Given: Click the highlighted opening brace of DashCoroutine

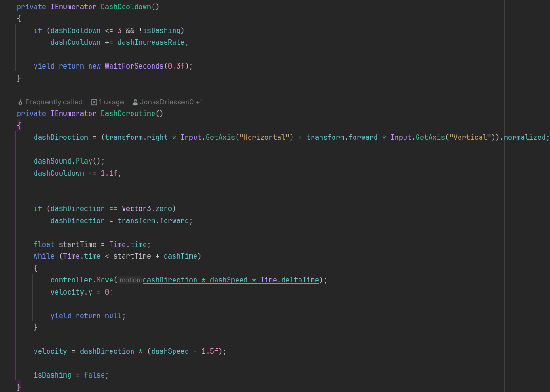Looking at the screenshot, I should click(x=19, y=126).
